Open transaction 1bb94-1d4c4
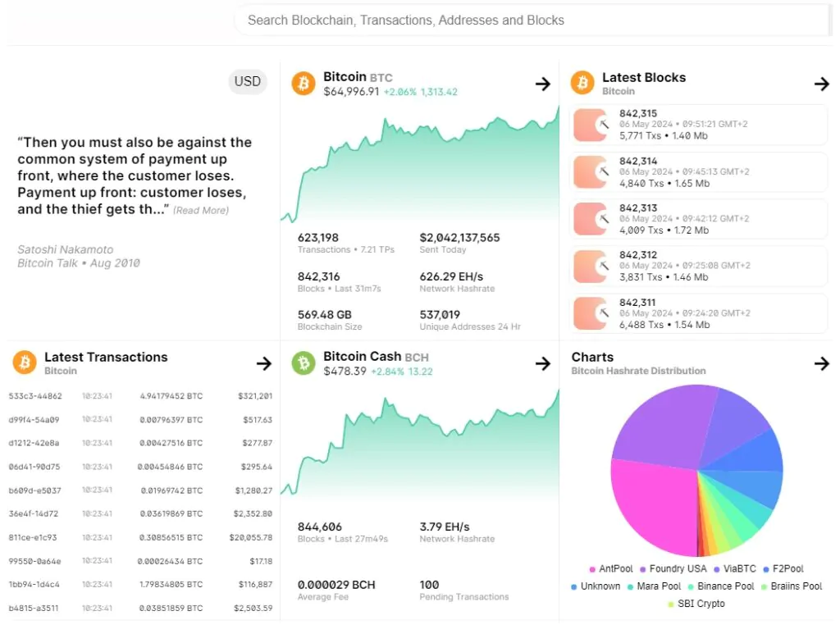840x634 pixels. [x=34, y=584]
